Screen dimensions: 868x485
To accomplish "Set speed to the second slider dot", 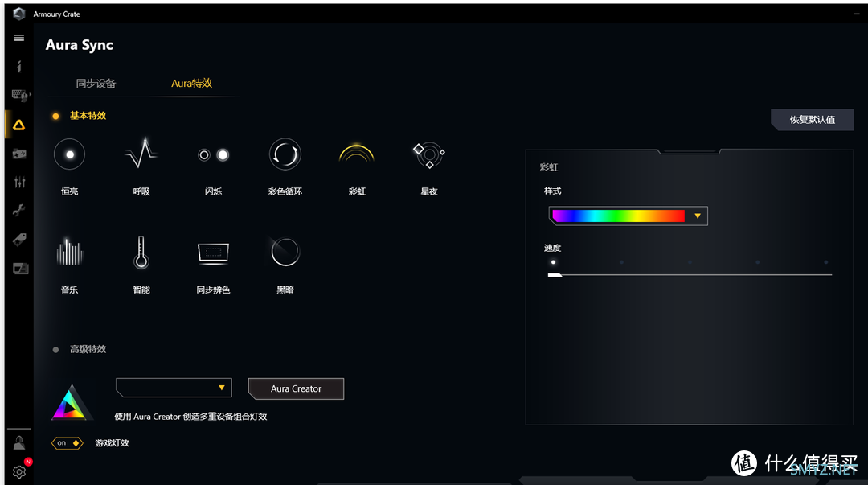I will point(621,262).
